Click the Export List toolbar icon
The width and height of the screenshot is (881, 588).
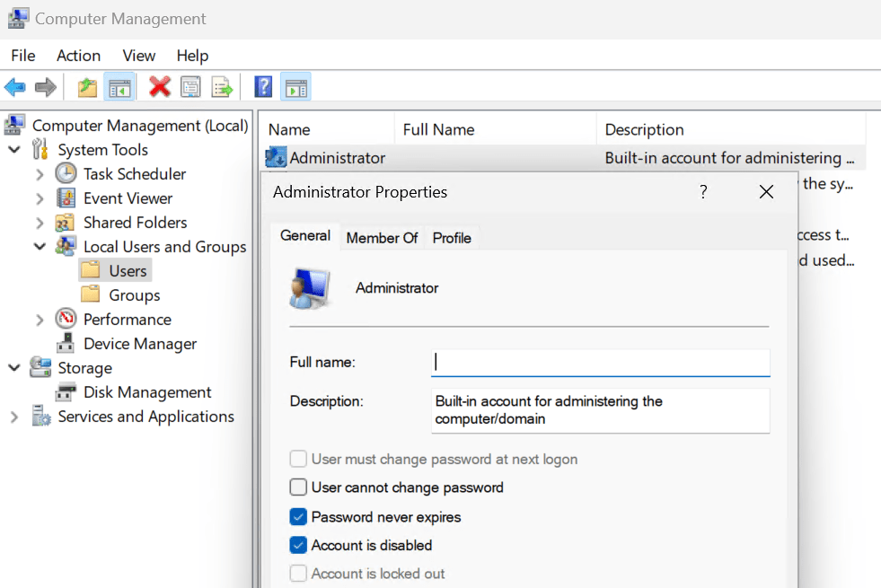tap(222, 87)
